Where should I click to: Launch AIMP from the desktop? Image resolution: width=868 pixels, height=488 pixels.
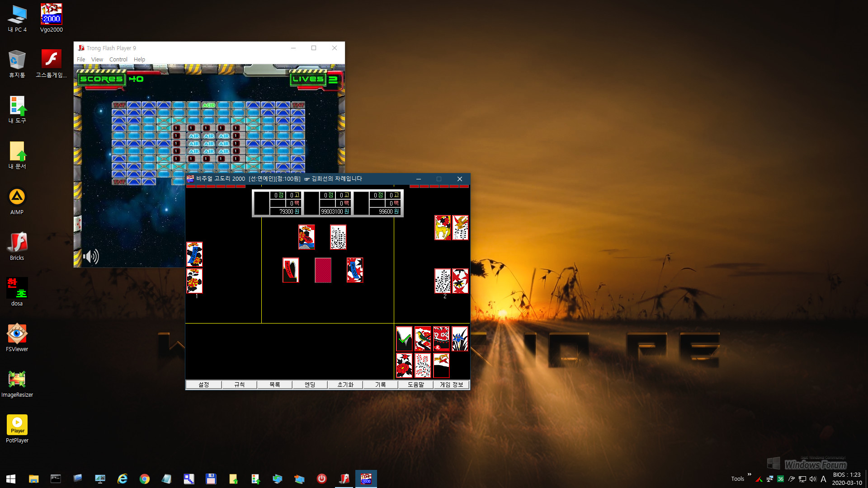coord(17,201)
